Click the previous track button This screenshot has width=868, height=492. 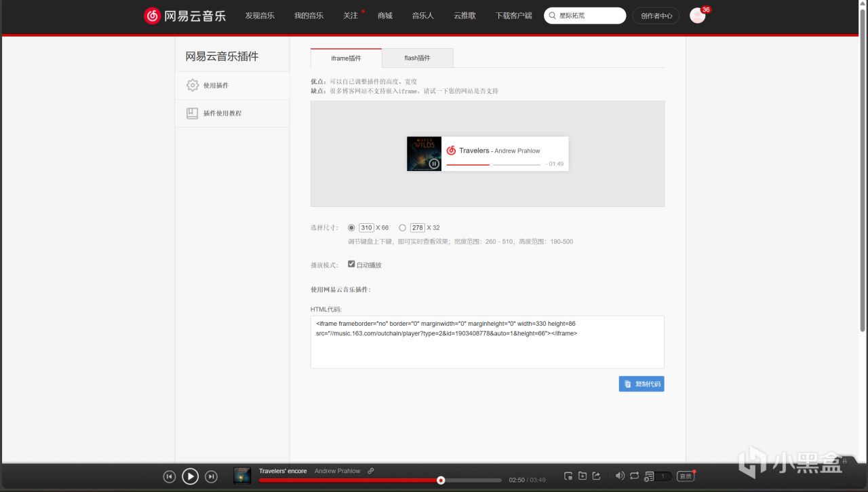[170, 477]
